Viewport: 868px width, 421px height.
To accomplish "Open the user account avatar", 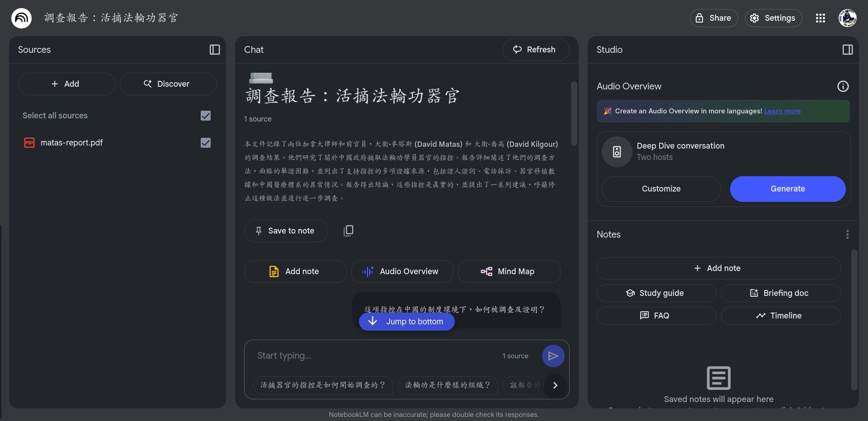I will pyautogui.click(x=847, y=18).
